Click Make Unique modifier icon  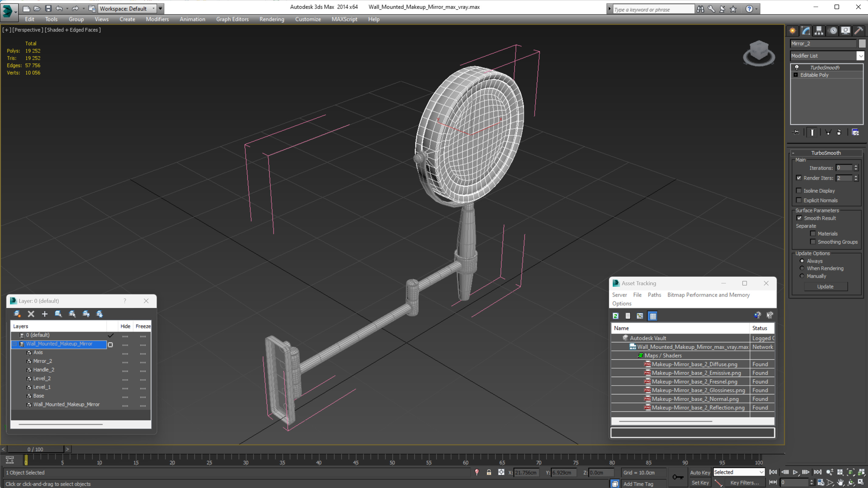[828, 132]
